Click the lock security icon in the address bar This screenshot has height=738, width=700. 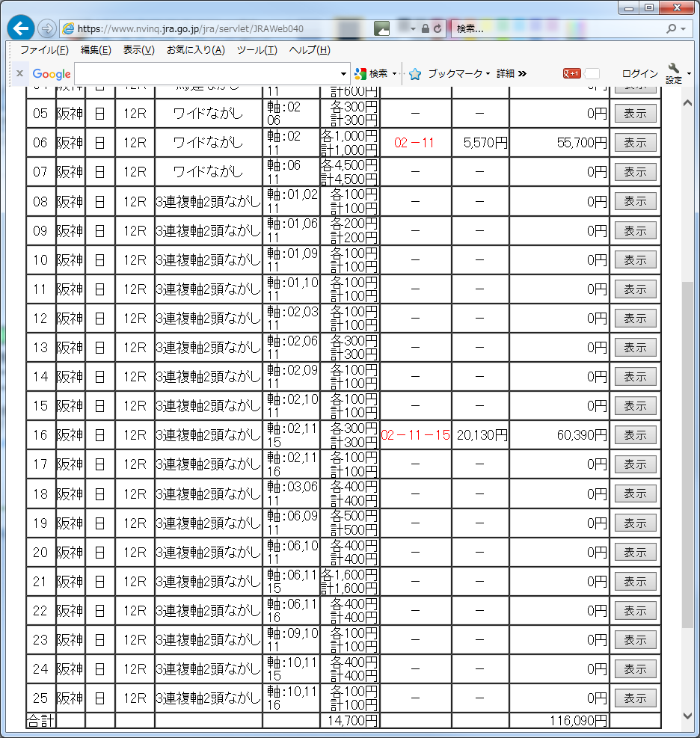click(425, 28)
